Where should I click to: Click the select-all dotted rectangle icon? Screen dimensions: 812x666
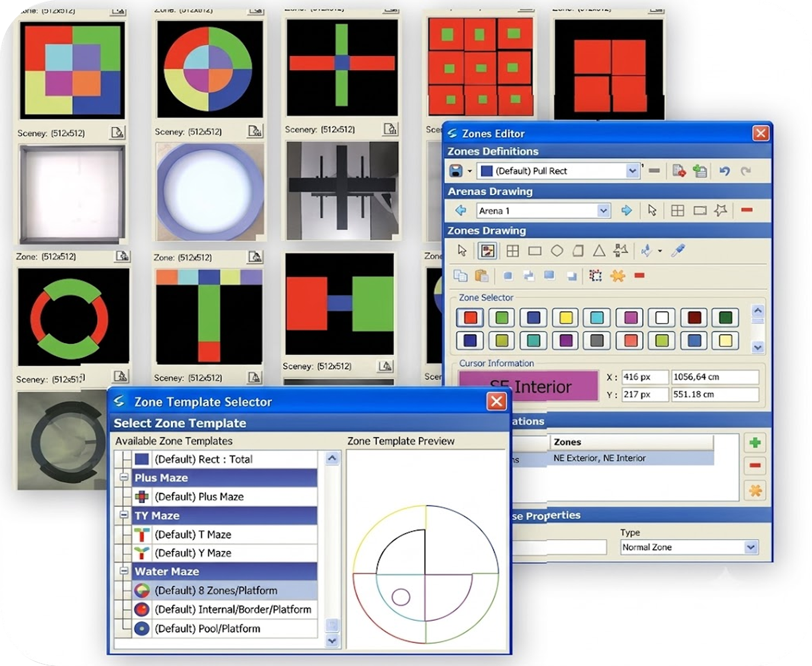596,276
